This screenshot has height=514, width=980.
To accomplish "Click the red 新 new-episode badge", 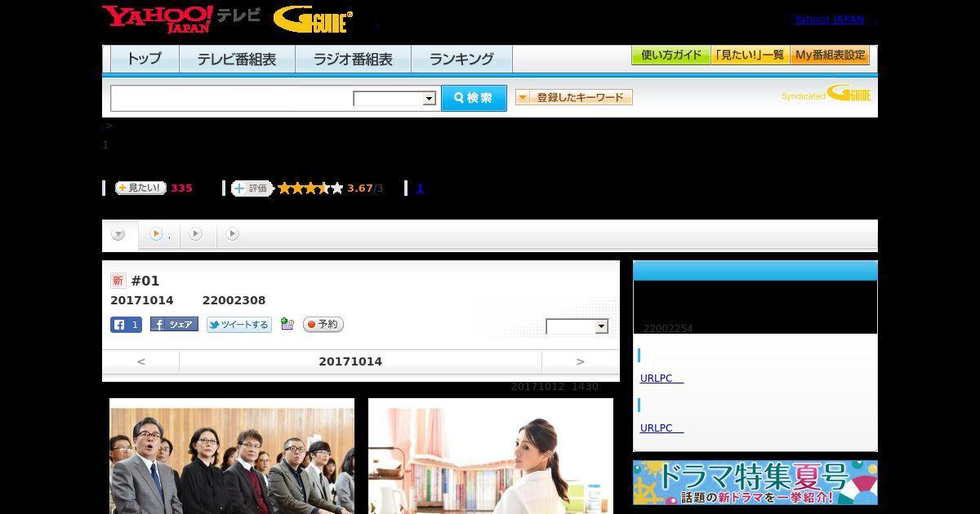I will pos(118,281).
